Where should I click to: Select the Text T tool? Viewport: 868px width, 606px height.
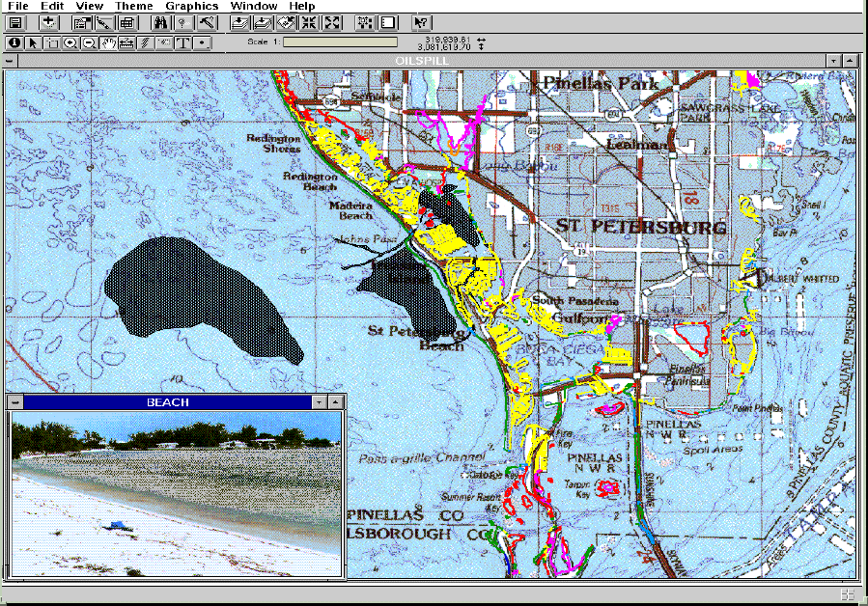[x=183, y=42]
